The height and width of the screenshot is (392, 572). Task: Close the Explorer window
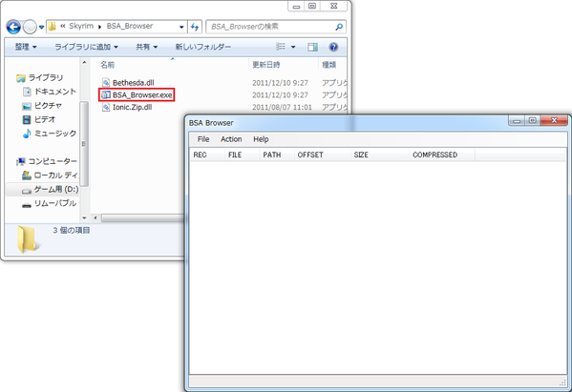click(334, 6)
